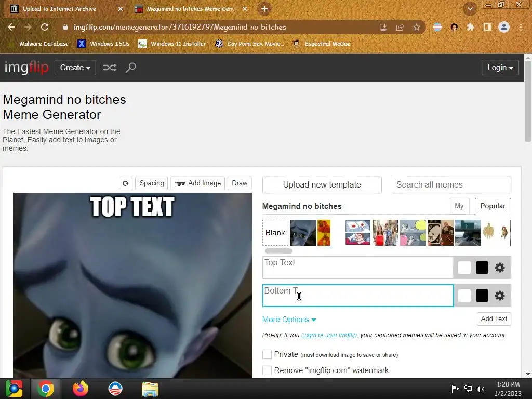Click Upload new template
Viewport: 532px width, 399px height.
click(322, 184)
